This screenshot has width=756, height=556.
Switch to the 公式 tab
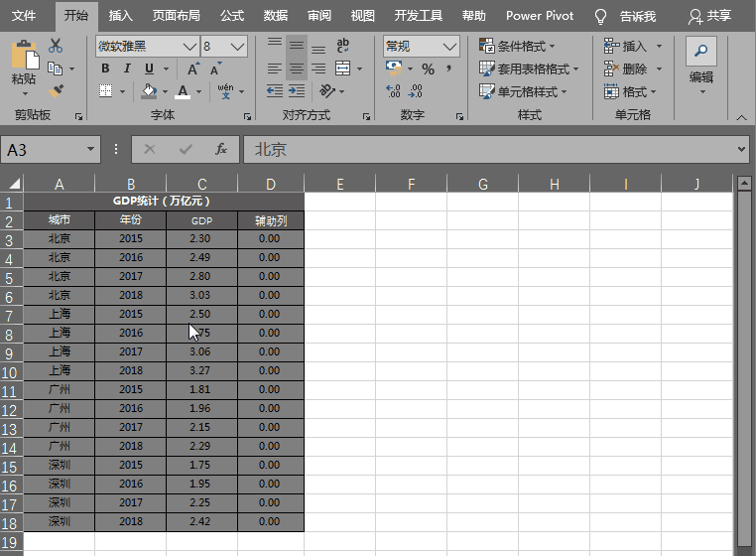point(232,16)
